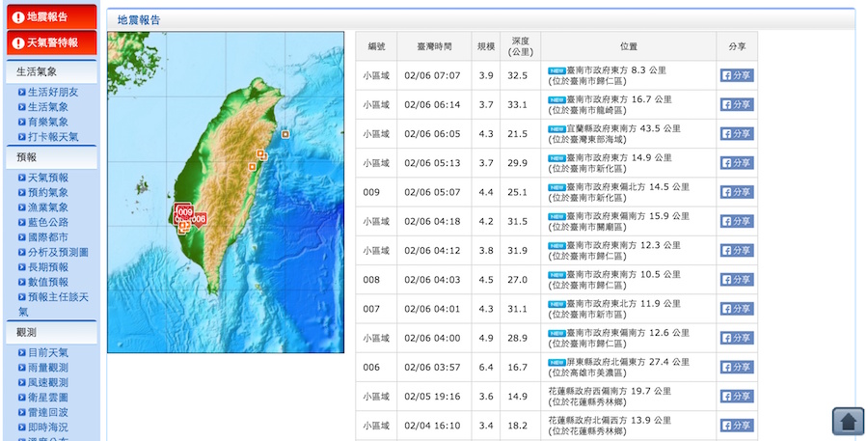Open 預約氣象 link
Screen dimensions: 868x441
click(48, 192)
